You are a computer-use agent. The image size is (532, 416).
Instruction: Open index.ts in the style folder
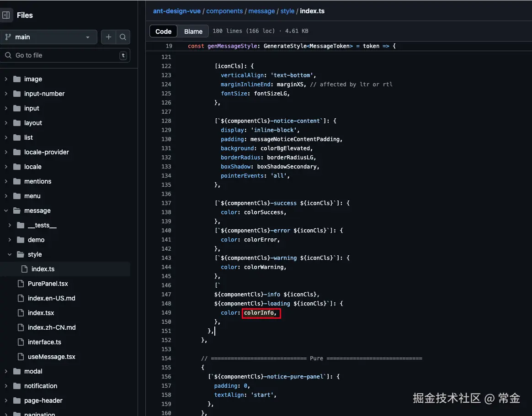(43, 269)
